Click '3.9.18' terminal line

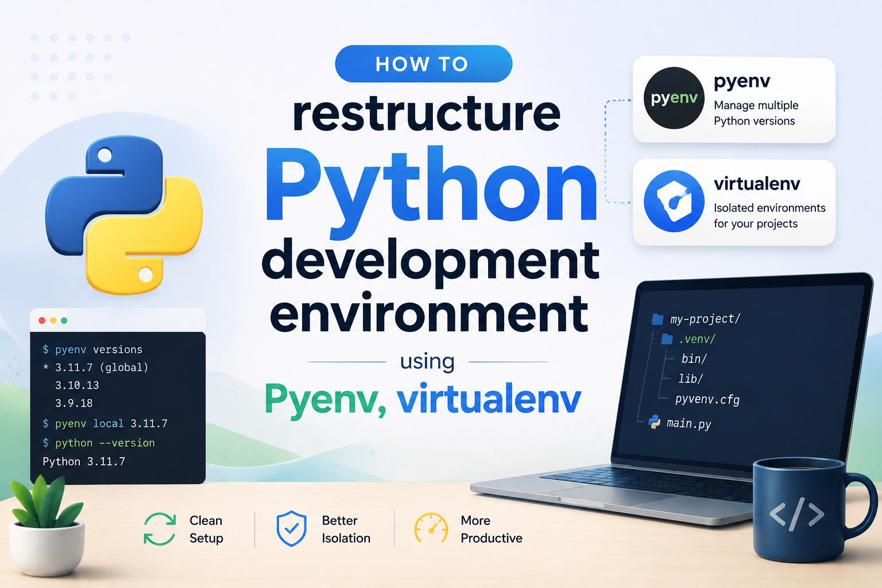(x=74, y=403)
